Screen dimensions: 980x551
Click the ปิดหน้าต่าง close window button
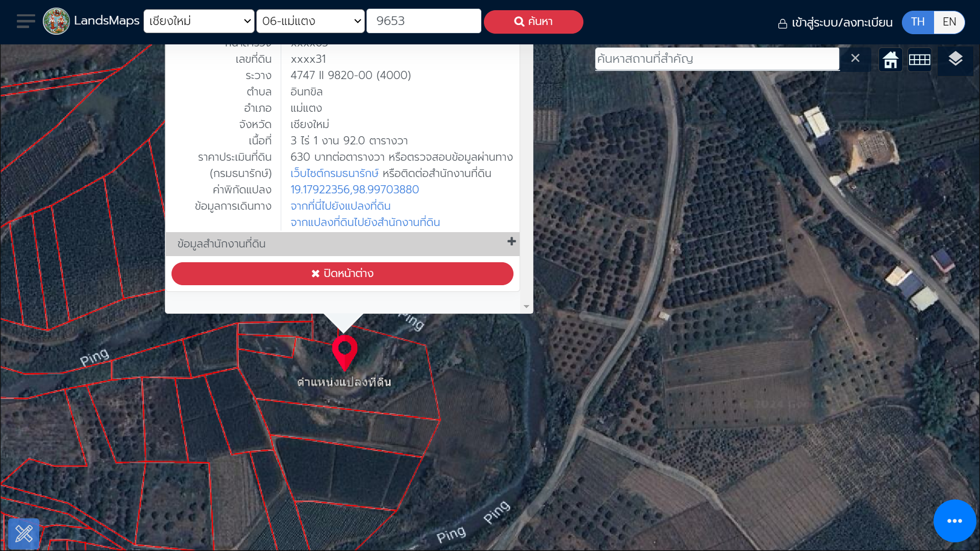point(342,274)
